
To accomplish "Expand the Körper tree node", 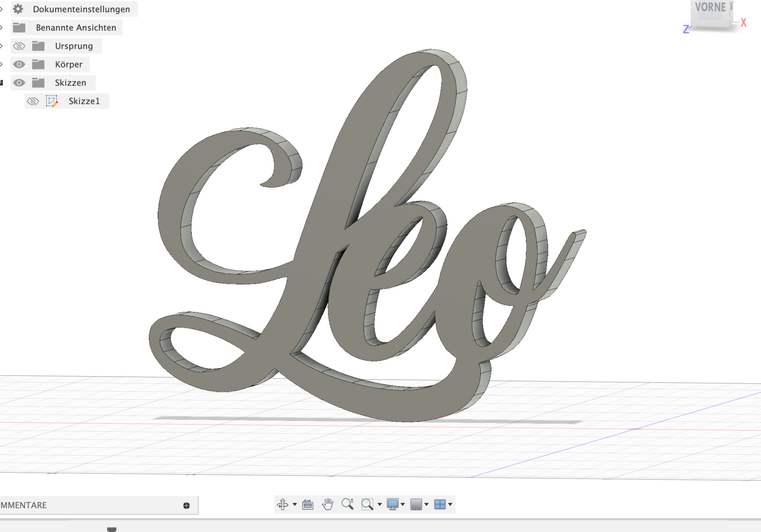I will tap(2, 64).
